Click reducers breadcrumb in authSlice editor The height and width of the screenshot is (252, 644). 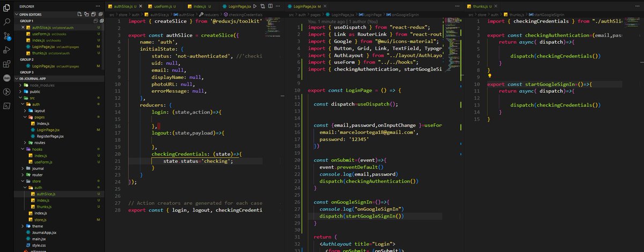(x=212, y=14)
